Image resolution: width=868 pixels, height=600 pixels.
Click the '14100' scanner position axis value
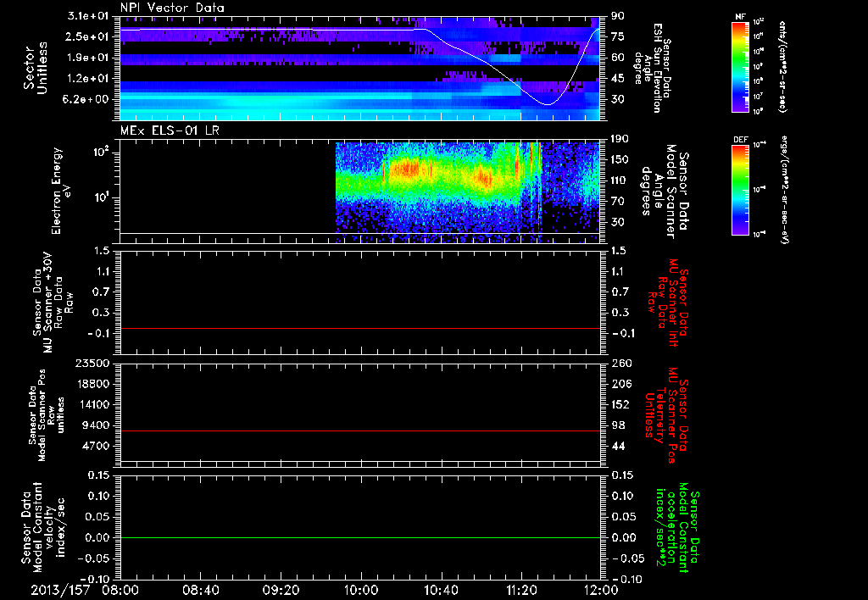click(x=93, y=404)
